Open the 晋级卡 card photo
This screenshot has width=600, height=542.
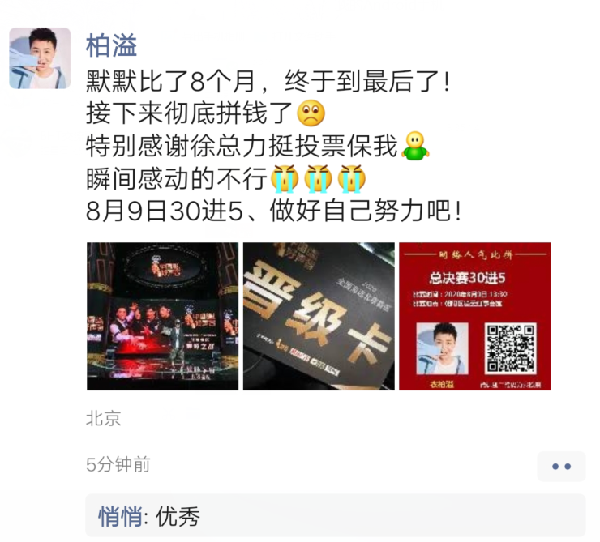[x=319, y=316]
